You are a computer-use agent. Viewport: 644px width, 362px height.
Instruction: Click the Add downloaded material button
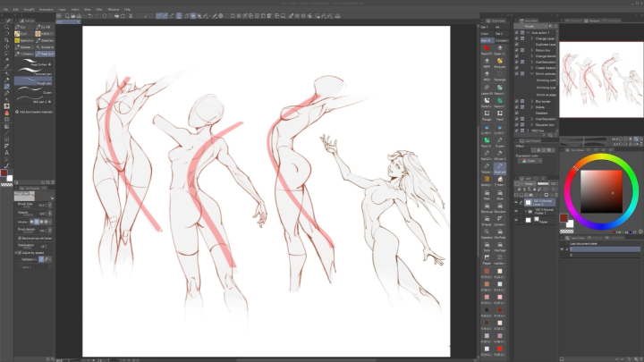click(x=34, y=112)
